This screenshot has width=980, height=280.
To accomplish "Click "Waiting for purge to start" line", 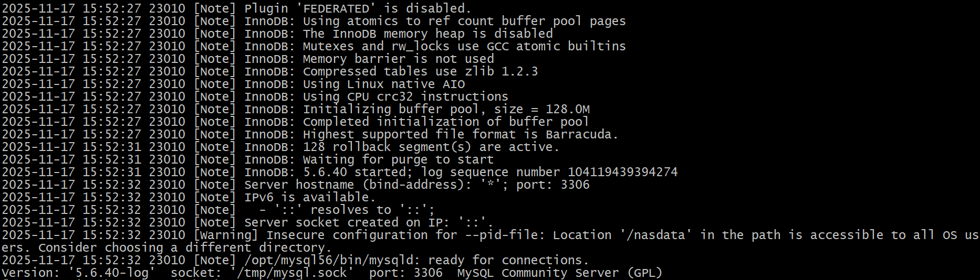I will tap(247, 160).
